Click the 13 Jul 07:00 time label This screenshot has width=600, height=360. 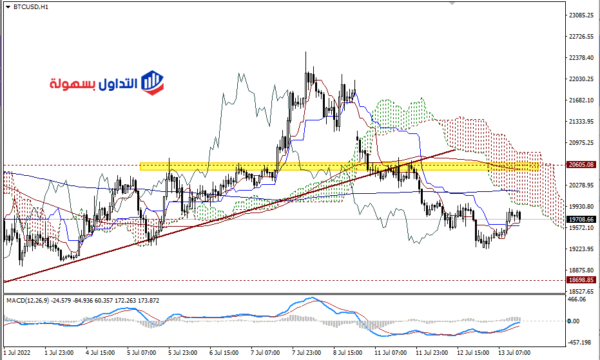514,352
